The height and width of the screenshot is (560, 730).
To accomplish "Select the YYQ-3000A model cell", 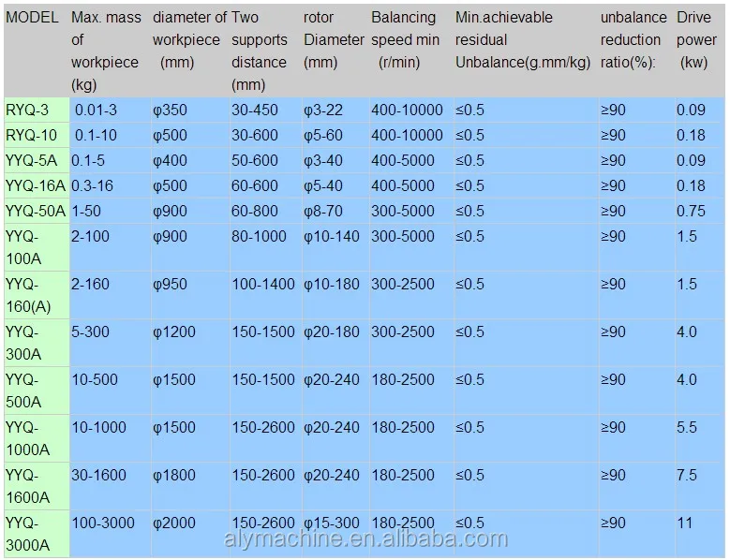I will pos(35,534).
